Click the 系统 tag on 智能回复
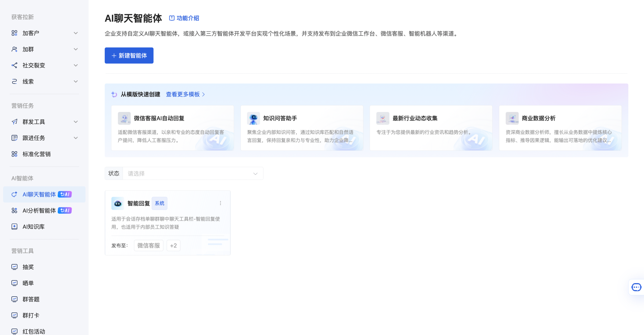644x335 pixels. click(x=159, y=203)
